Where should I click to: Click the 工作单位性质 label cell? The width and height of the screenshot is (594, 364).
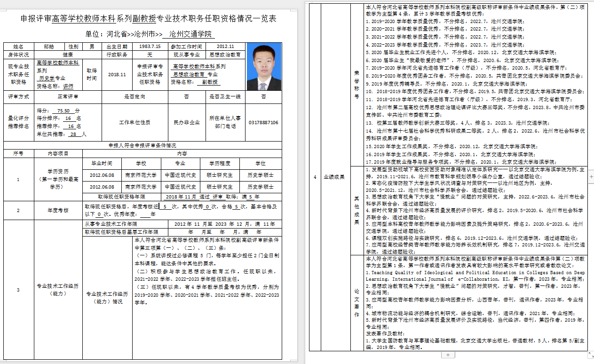pyautogui.click(x=135, y=122)
